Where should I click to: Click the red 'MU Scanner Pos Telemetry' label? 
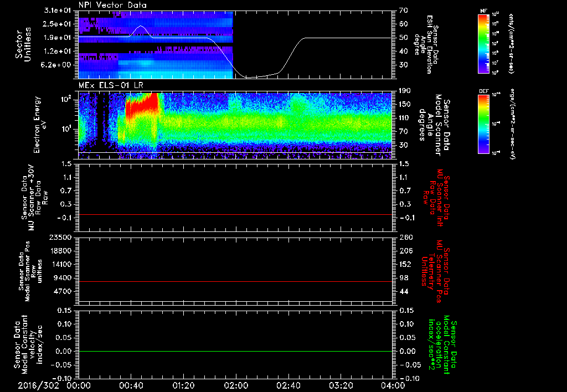pyautogui.click(x=436, y=271)
